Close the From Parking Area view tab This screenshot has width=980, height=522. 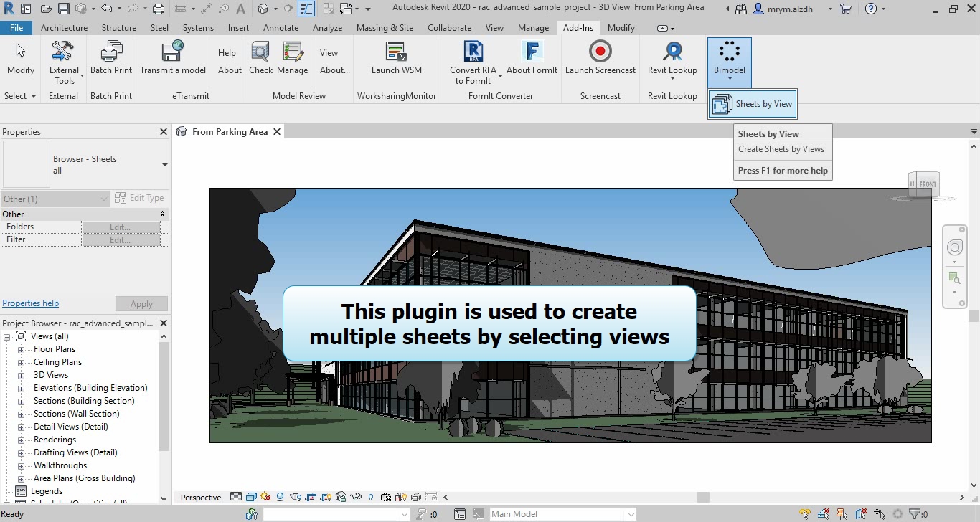(x=277, y=132)
